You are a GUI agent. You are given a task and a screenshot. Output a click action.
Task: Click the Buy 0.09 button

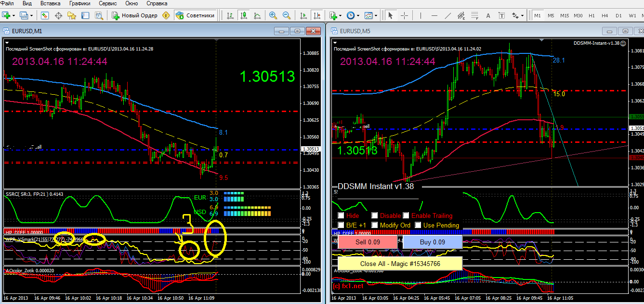432,242
